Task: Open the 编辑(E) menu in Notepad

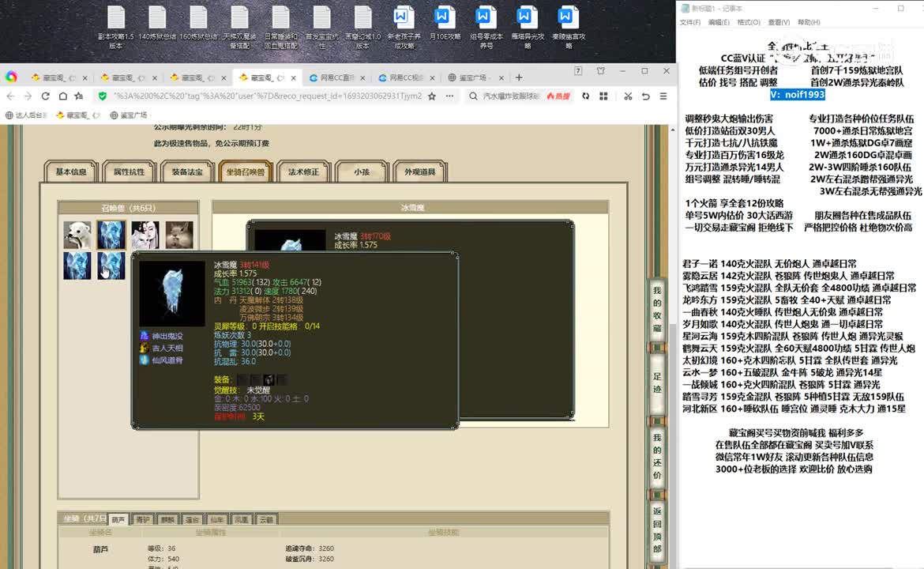Action: point(719,22)
